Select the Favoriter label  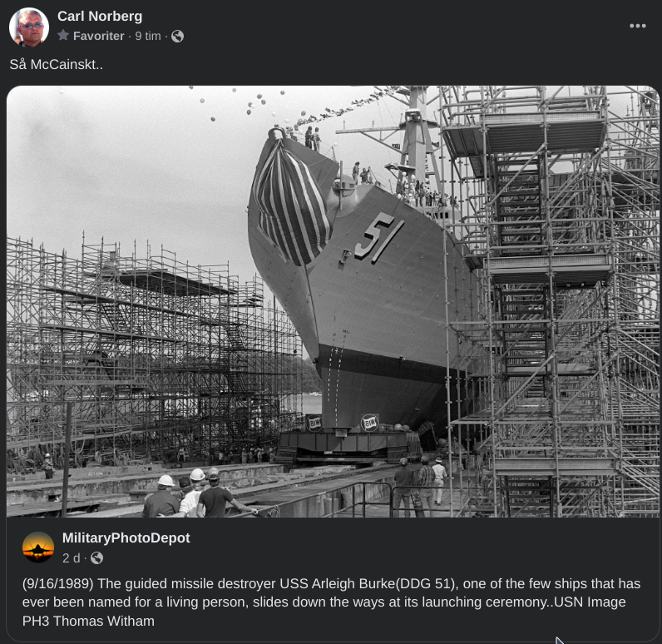pyautogui.click(x=98, y=36)
